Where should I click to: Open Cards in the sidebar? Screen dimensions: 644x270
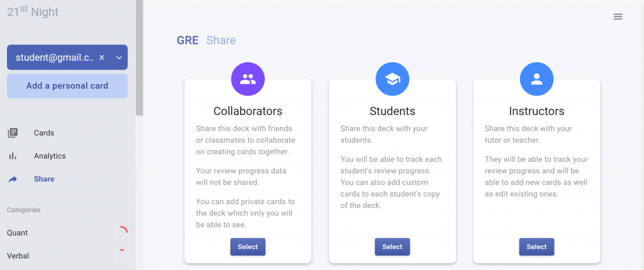tap(44, 133)
